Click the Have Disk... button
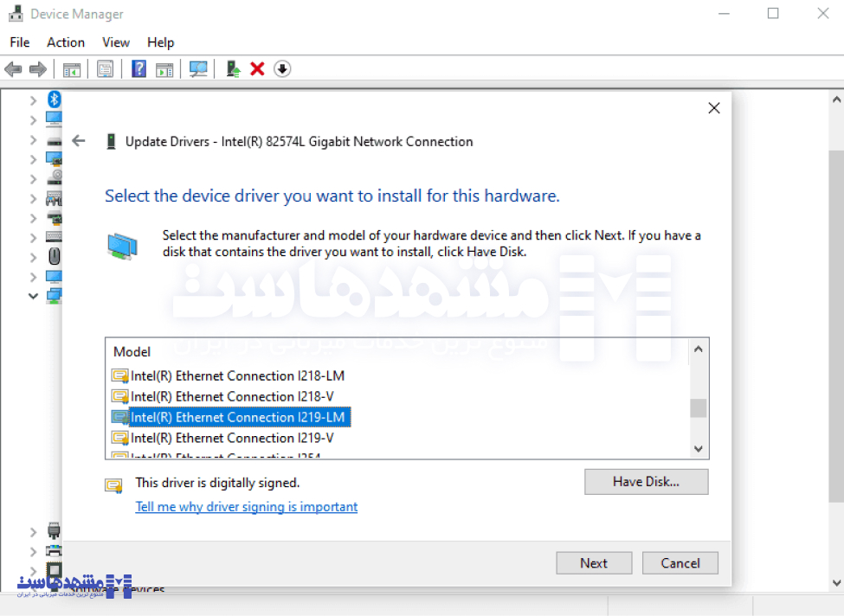This screenshot has width=844, height=616. pos(646,482)
